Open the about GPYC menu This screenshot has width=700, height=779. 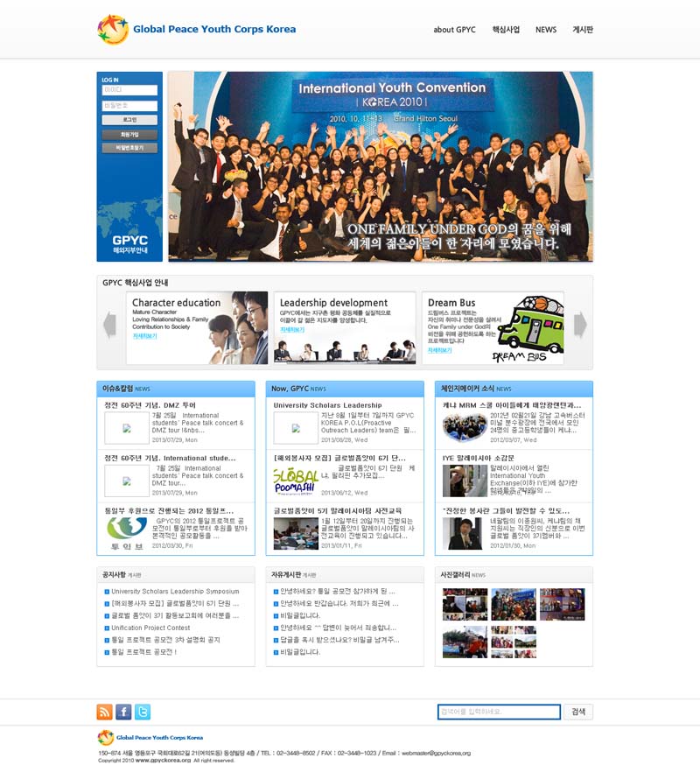point(454,30)
